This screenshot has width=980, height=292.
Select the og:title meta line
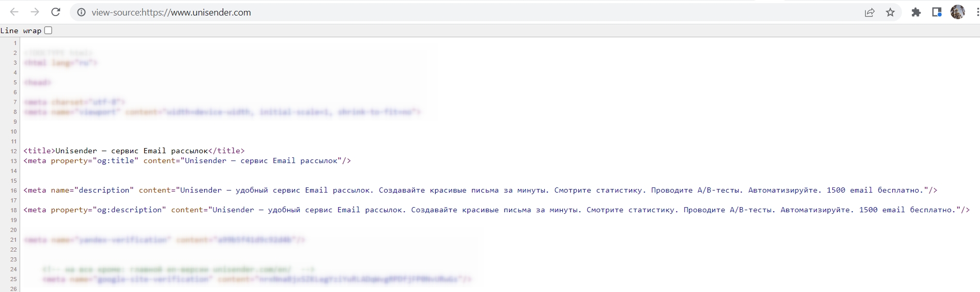[187, 160]
